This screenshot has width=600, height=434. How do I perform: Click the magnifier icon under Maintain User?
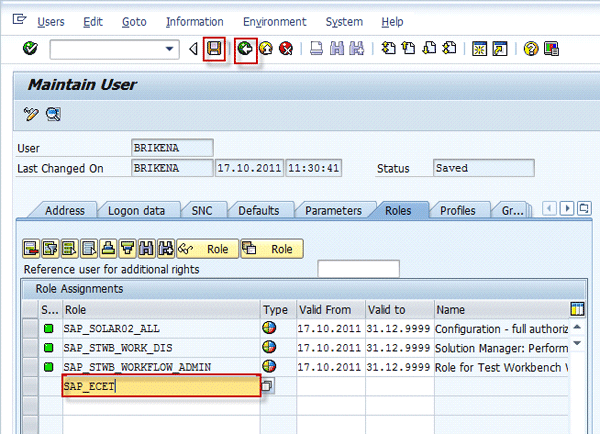point(53,114)
